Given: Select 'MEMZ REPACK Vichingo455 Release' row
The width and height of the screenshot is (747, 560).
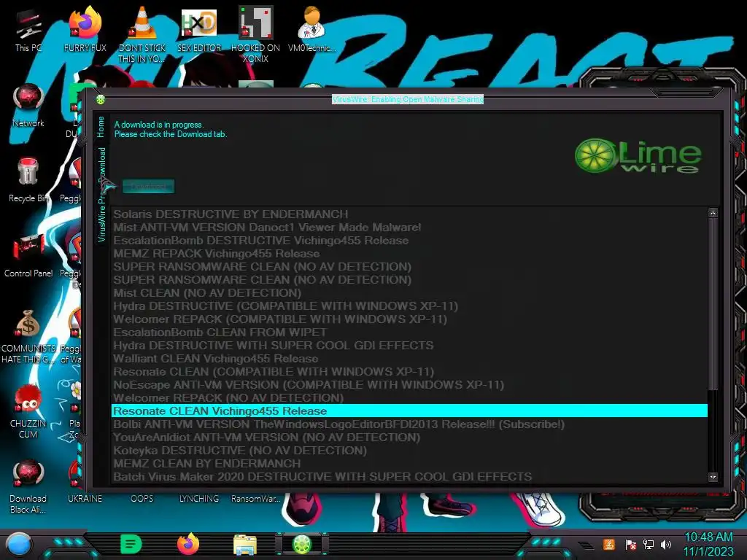Looking at the screenshot, I should 409,253.
